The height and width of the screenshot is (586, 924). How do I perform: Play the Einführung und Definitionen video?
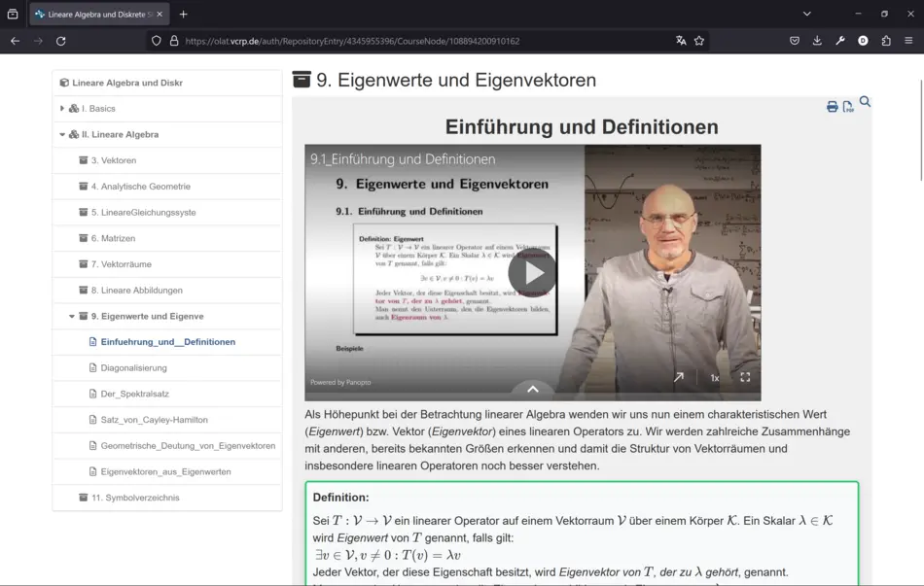tap(532, 273)
